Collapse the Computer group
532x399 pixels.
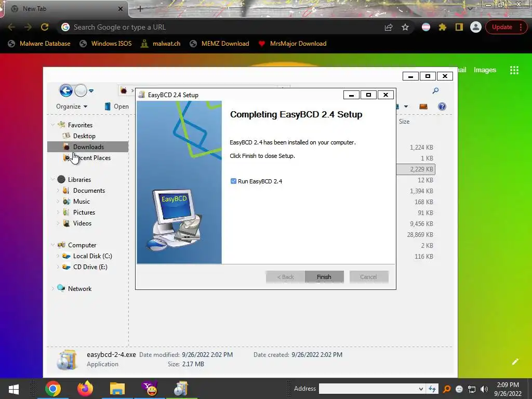point(52,245)
